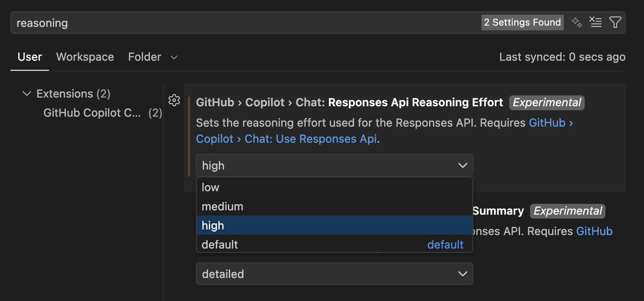
Task: Collapse the Extensions (2) tree section
Action: [x=27, y=93]
